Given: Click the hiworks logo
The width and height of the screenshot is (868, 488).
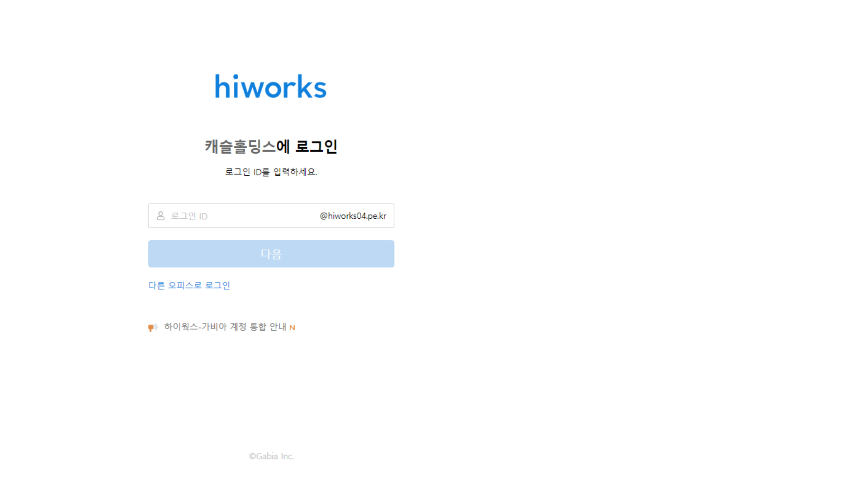Looking at the screenshot, I should [x=270, y=86].
